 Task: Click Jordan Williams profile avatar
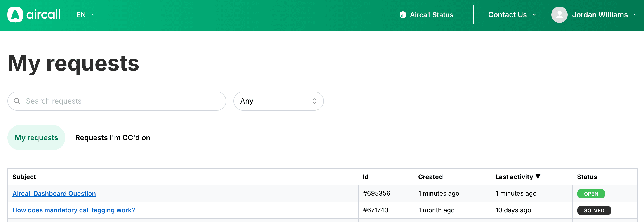(x=559, y=15)
